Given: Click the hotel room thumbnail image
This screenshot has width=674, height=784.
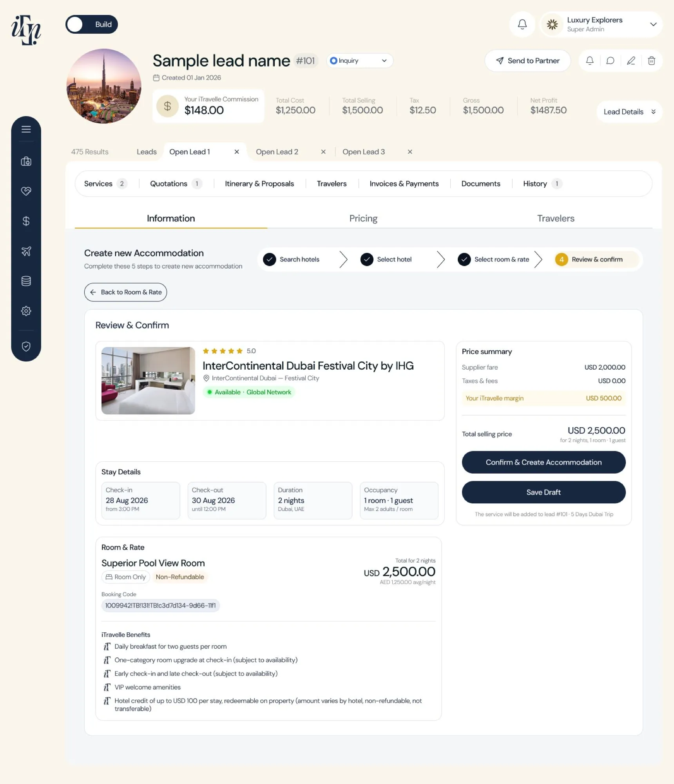Looking at the screenshot, I should pos(148,381).
